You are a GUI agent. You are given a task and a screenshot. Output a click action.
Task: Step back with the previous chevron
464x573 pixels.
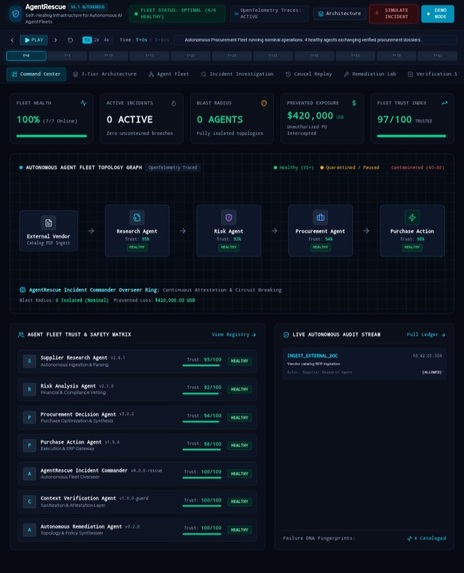[12, 40]
